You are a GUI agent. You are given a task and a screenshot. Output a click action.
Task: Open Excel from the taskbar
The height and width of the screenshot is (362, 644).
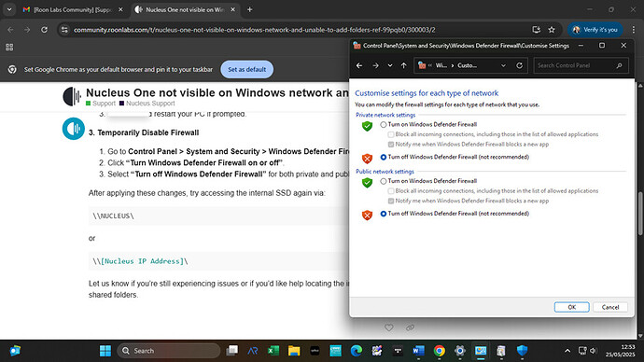pyautogui.click(x=273, y=351)
